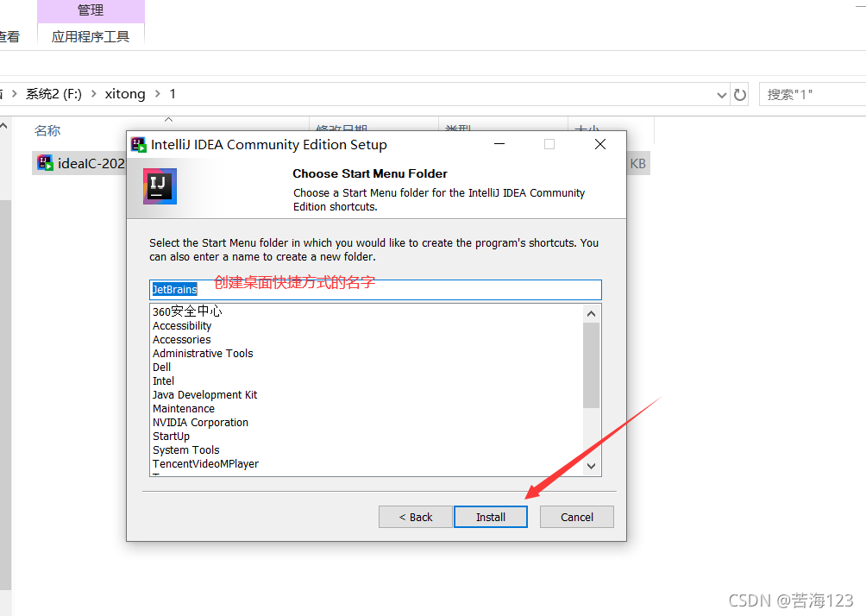Click the folder list scrollbar thumb
Viewport: 866px width, 616px height.
[591, 365]
